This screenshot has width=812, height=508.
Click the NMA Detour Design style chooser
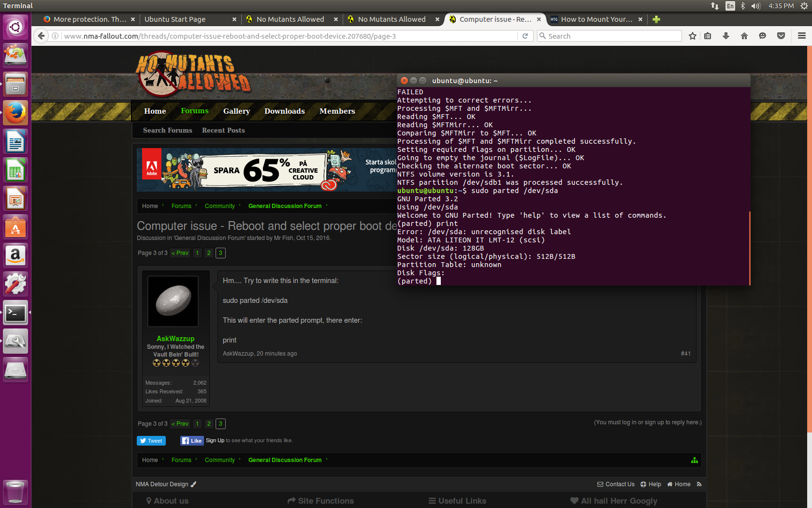(166, 484)
